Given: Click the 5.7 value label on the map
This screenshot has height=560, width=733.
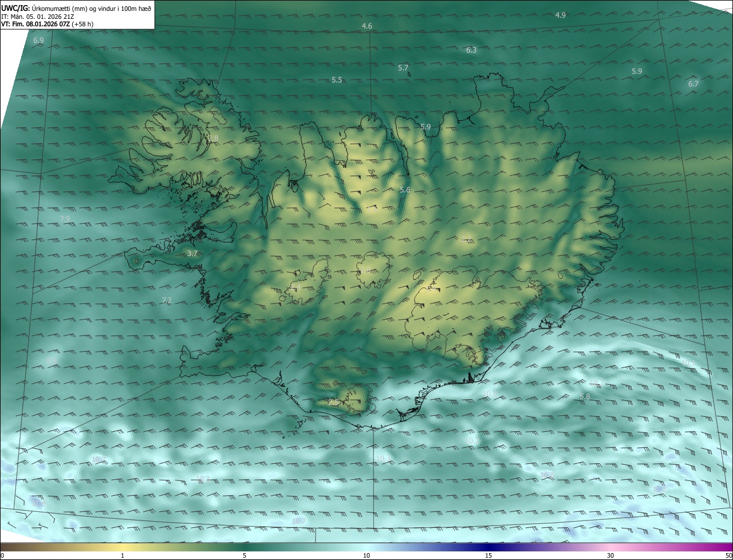Looking at the screenshot, I should pos(403,68).
